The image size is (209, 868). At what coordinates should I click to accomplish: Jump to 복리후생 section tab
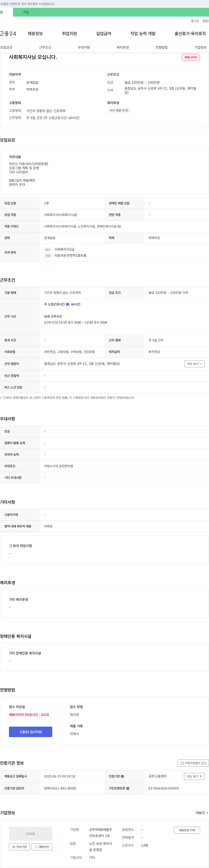(123, 48)
